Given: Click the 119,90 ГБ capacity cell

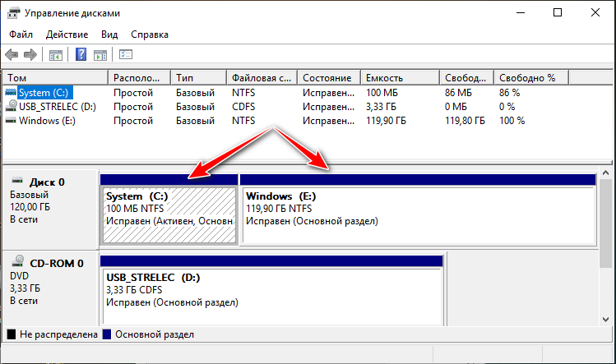Looking at the screenshot, I should tap(386, 121).
